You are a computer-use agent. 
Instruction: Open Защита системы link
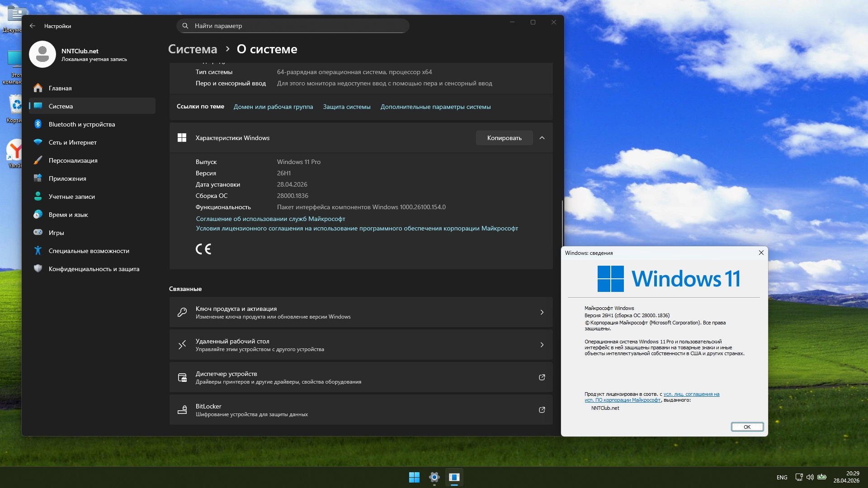point(346,107)
